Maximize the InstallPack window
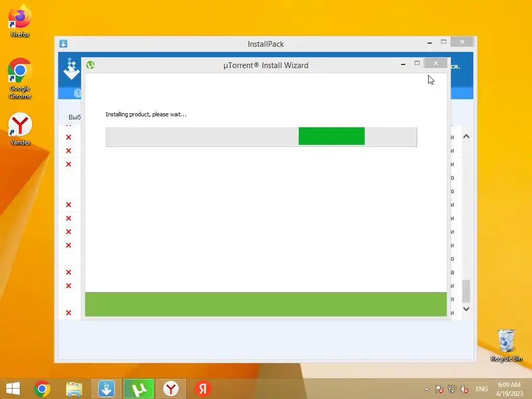Screen dimensions: 532x399 click(444, 42)
